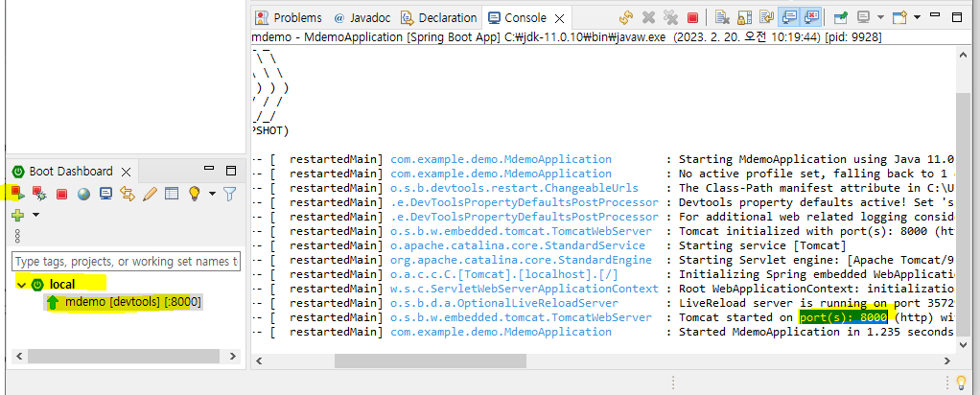Click the pencil edit icon in Boot Dashboard
This screenshot has width=980, height=395.
coord(150,194)
